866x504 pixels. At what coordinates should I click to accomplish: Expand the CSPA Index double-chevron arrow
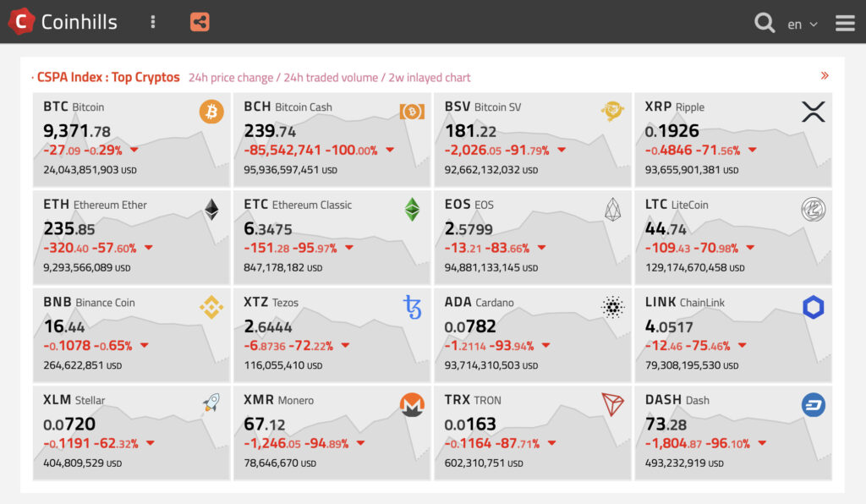[x=825, y=75]
